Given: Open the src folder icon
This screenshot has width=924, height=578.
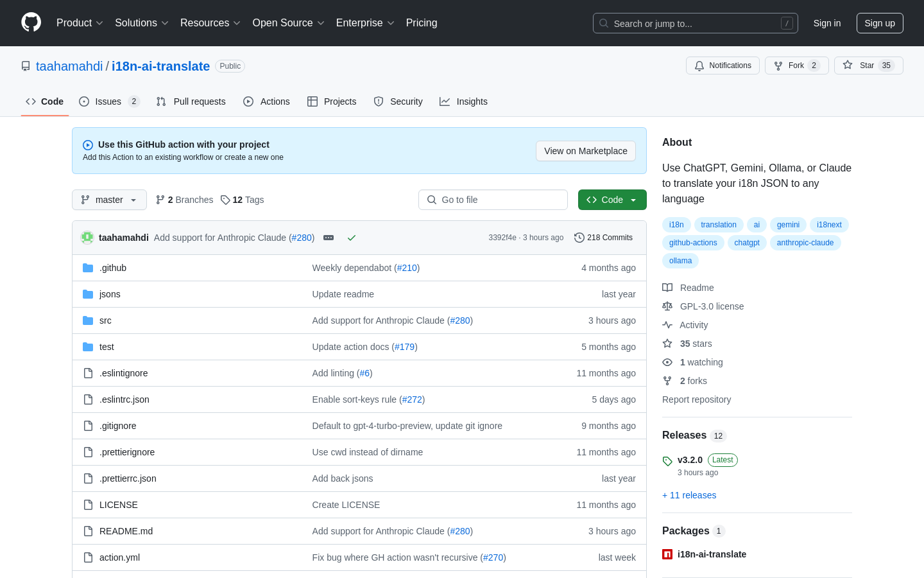Looking at the screenshot, I should [88, 320].
